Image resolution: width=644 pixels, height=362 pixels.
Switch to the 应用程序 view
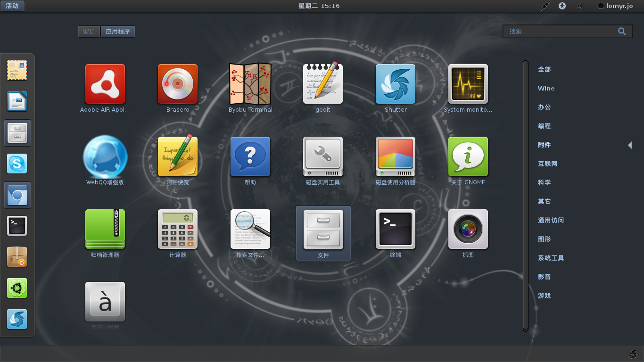click(118, 32)
